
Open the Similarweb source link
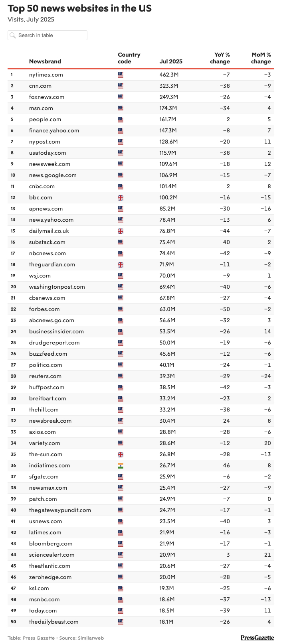click(92, 638)
